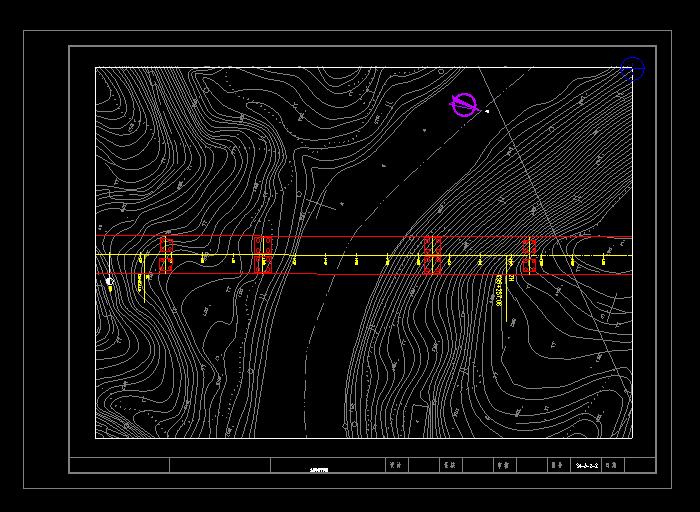The height and width of the screenshot is (512, 700).
Task: Select the third red hatched structure from left
Action: click(x=433, y=255)
